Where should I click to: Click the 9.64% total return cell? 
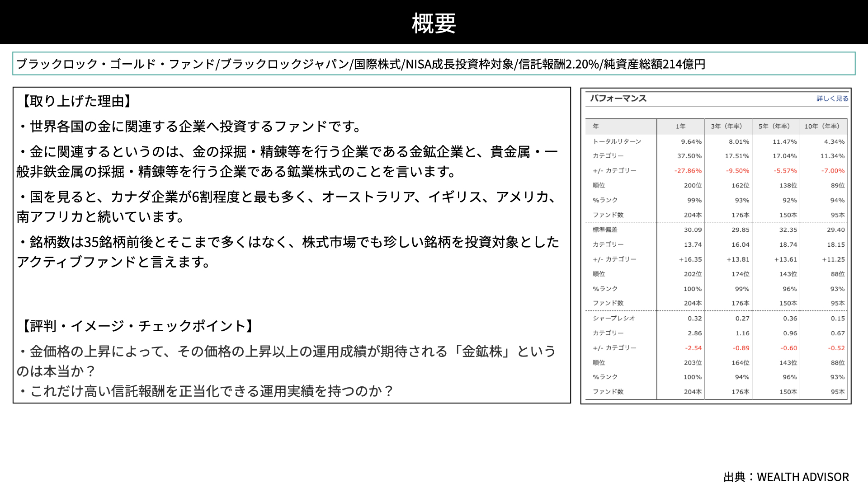[x=691, y=142]
